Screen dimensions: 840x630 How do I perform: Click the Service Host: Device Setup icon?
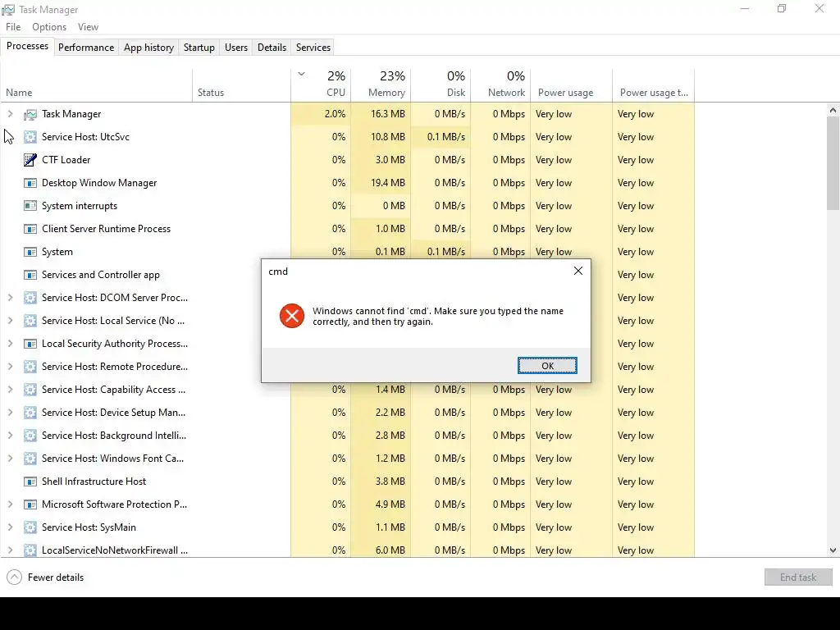tap(30, 413)
